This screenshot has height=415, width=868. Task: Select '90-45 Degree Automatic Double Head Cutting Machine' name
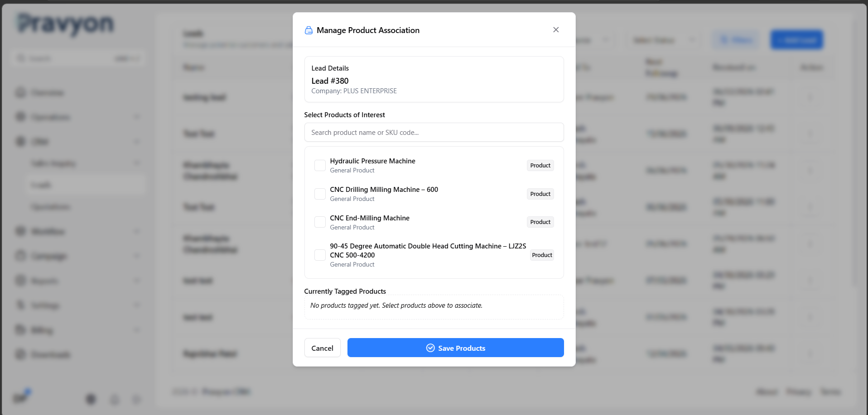[428, 251]
